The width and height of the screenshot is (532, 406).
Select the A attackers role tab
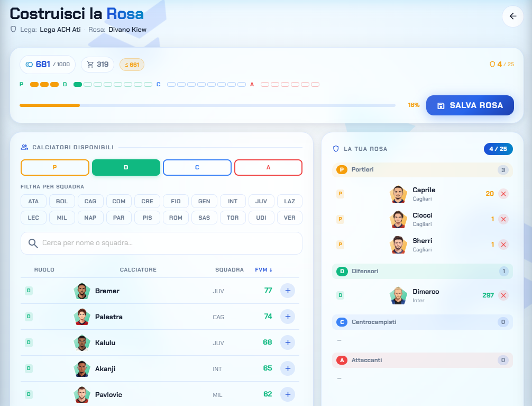[x=268, y=167]
